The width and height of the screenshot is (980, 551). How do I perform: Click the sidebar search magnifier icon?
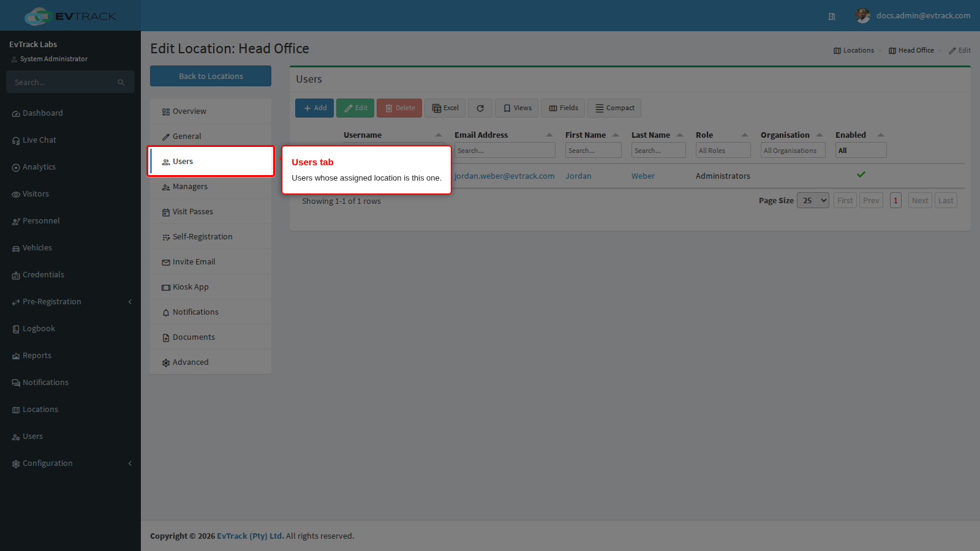click(121, 83)
